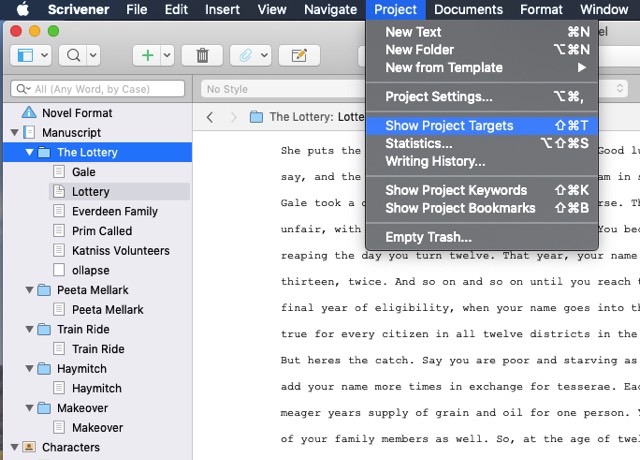640x460 pixels.
Task: Open the Search options dropdown arrow
Action: tap(93, 55)
